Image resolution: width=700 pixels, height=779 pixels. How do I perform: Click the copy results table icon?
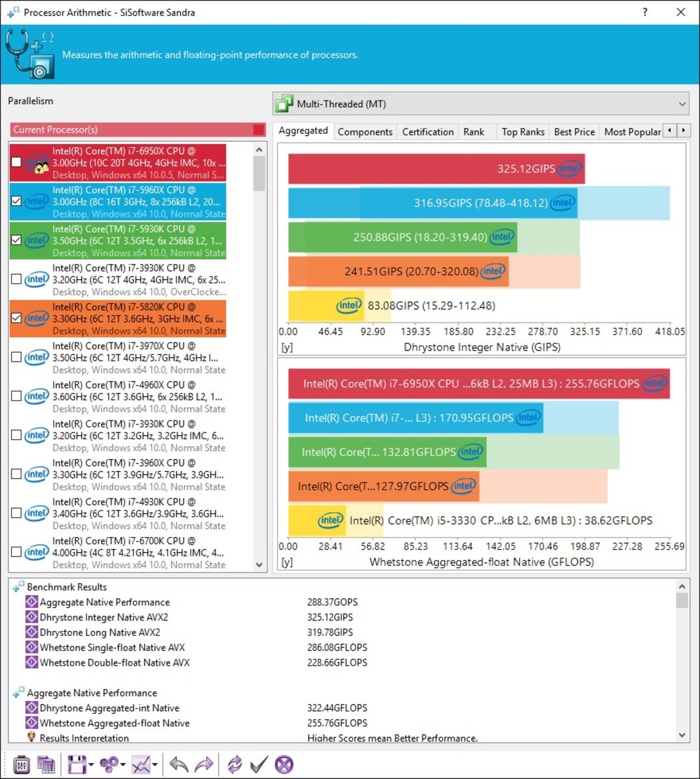click(46, 764)
